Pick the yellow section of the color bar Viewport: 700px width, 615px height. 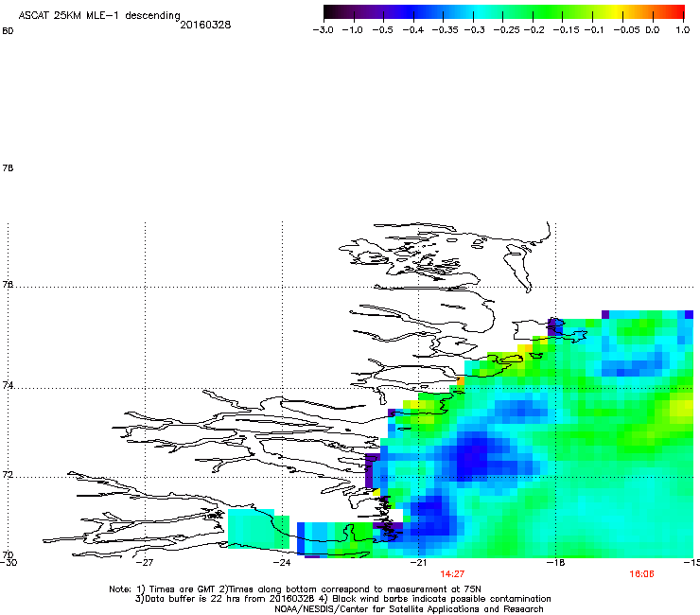pyautogui.click(x=618, y=12)
